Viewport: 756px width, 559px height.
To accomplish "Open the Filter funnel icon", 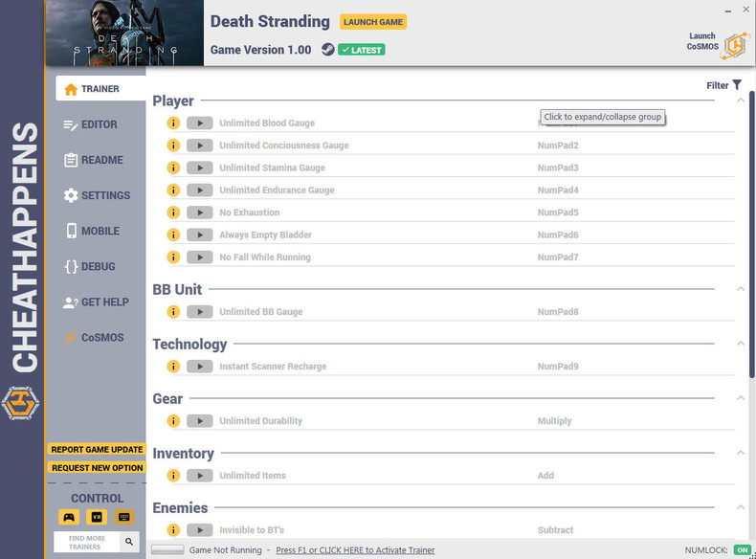I will (x=737, y=85).
